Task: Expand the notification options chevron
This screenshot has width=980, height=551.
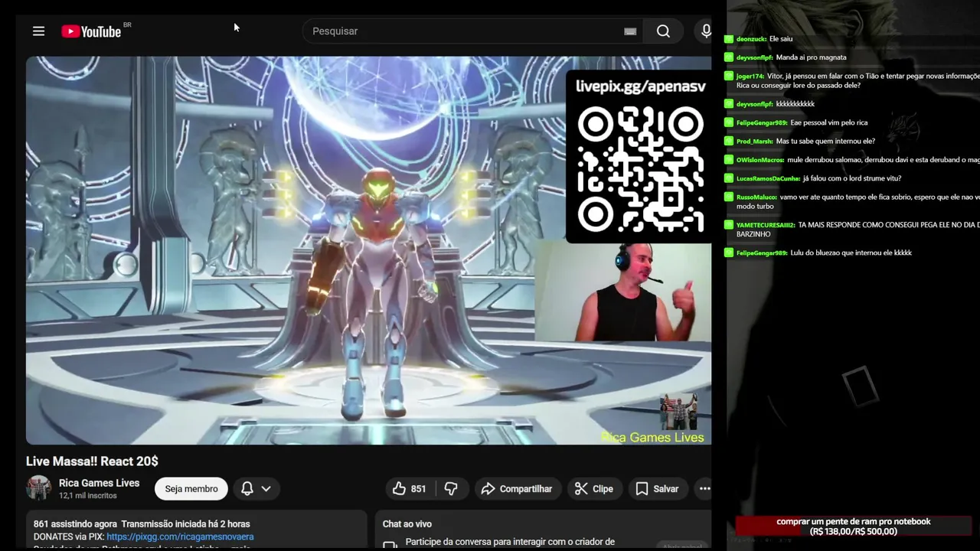Action: (266, 489)
